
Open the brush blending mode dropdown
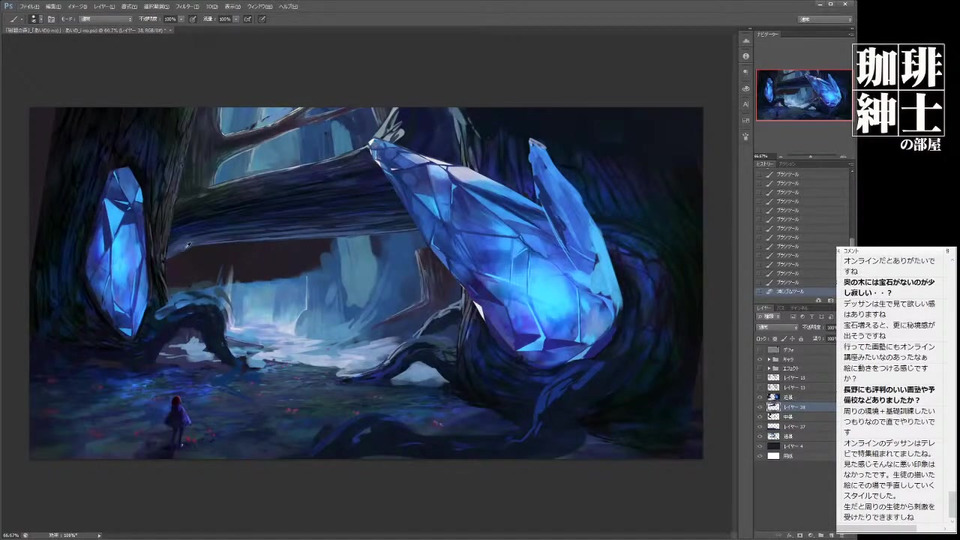coord(107,18)
